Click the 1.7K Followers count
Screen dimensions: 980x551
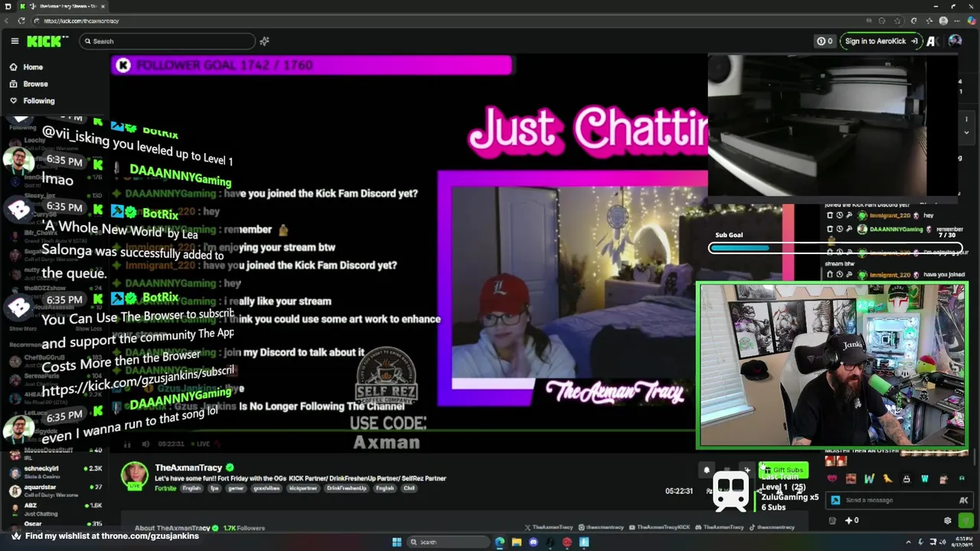point(243,528)
